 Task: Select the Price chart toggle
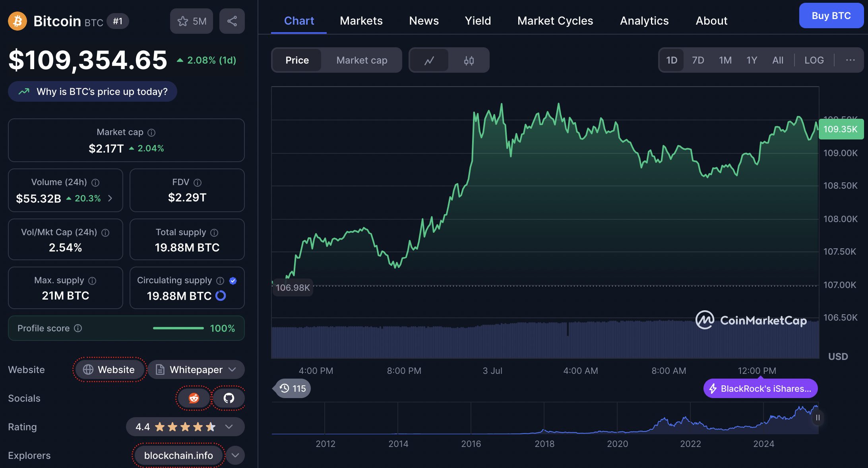point(297,60)
